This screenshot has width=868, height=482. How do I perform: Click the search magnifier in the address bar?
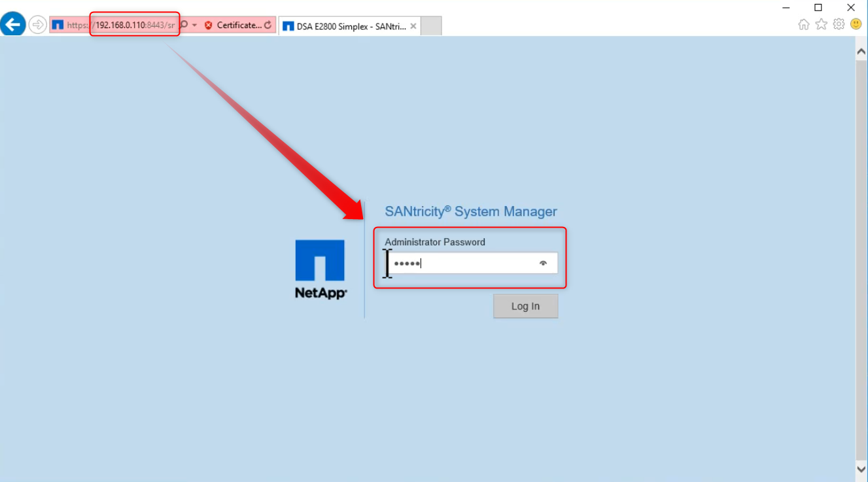click(x=184, y=25)
